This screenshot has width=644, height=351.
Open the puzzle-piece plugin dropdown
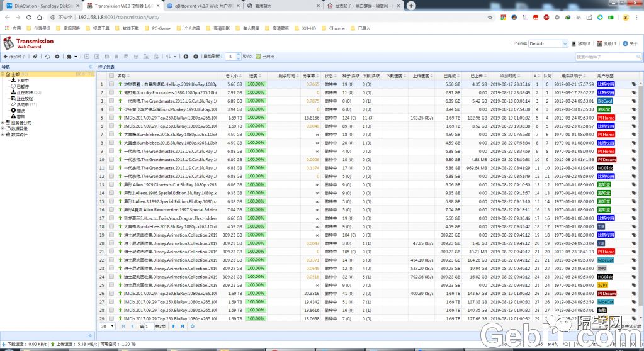pyautogui.click(x=72, y=57)
